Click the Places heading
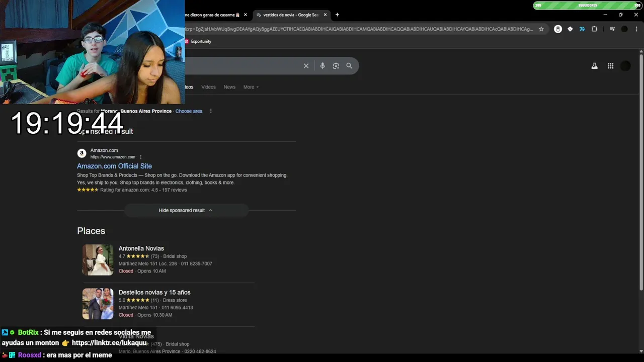Image resolution: width=644 pixels, height=362 pixels. point(91,231)
